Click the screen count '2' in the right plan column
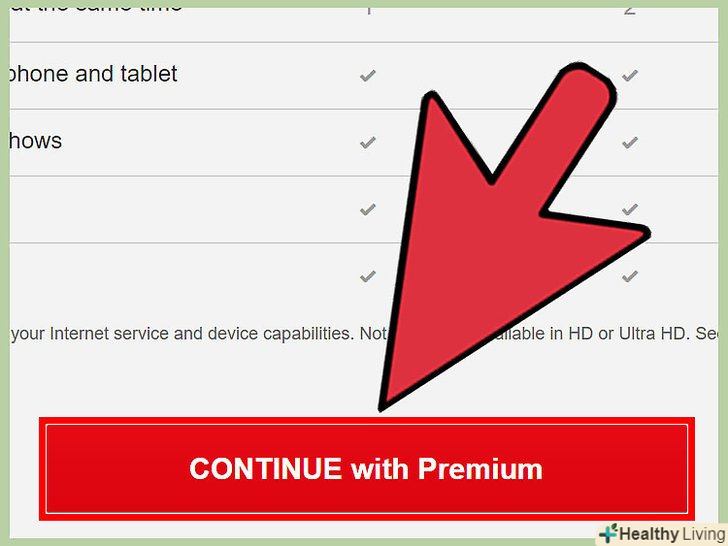Image resolution: width=728 pixels, height=546 pixels. [x=629, y=7]
